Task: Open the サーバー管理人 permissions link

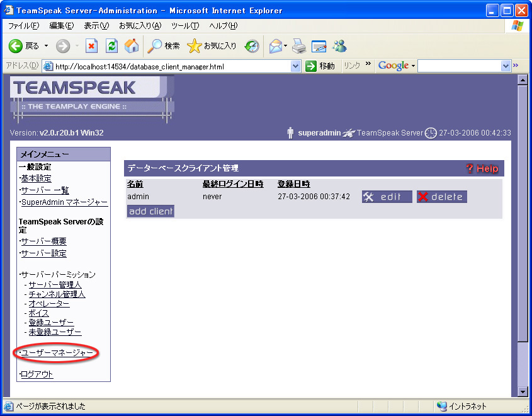Action: (55, 284)
